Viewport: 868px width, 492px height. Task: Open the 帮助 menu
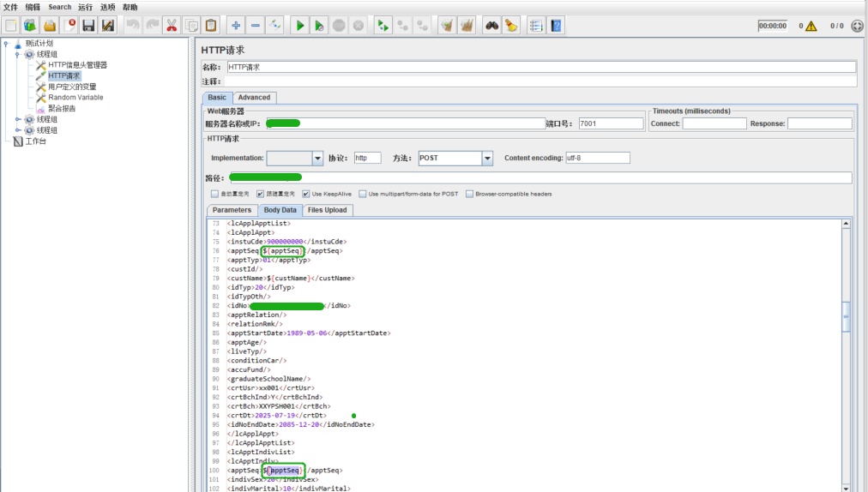(130, 7)
